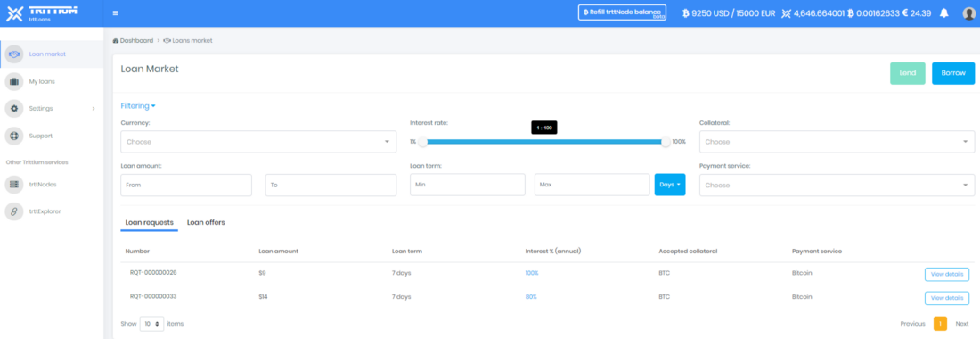
Task: Click the trttNodes server icon
Action: click(13, 185)
